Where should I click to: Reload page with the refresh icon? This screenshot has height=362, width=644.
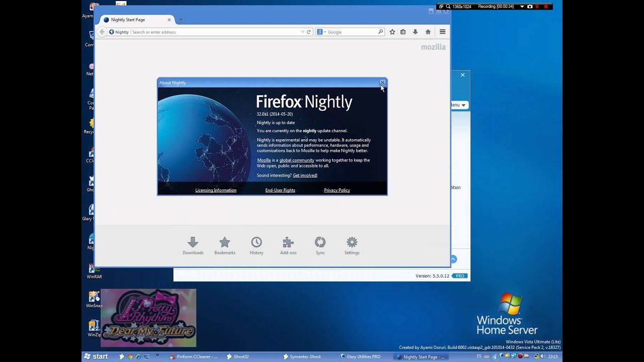pos(309,32)
